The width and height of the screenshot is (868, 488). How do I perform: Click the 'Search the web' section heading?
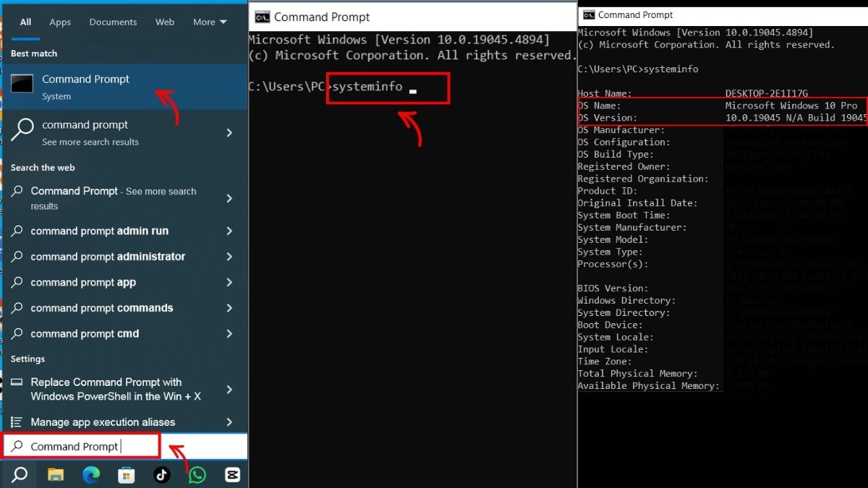coord(43,168)
